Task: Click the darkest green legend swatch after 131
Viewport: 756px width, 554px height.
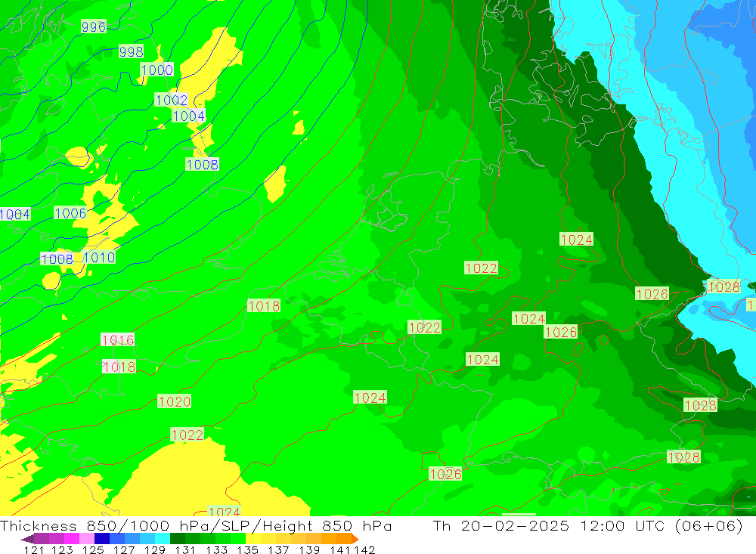Action: point(178,539)
